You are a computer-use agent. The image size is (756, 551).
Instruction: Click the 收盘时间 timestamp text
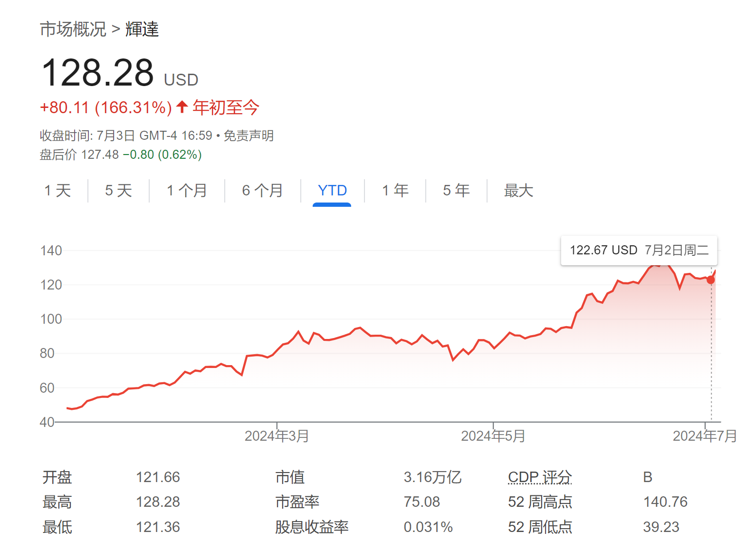(126, 136)
